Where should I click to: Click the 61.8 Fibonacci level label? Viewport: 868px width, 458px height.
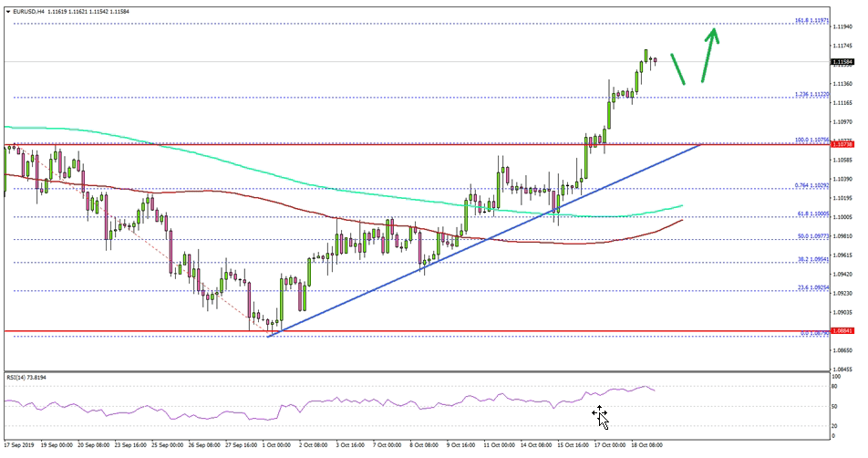point(810,213)
